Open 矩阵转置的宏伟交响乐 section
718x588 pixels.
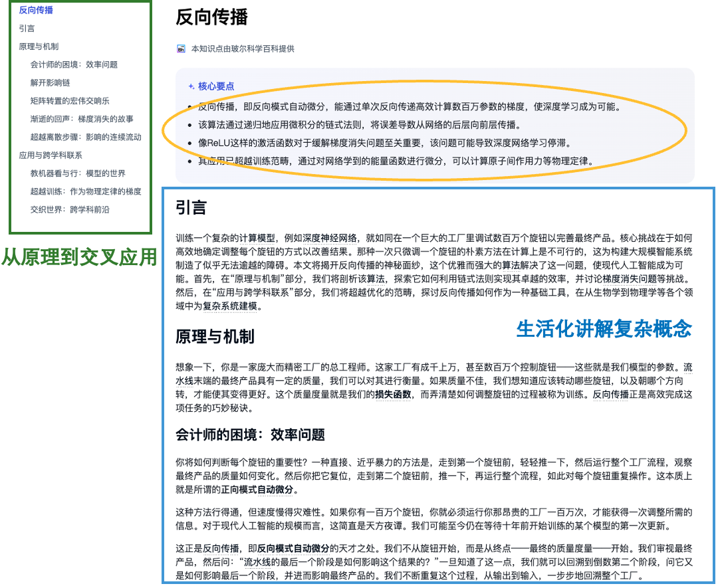(x=71, y=100)
